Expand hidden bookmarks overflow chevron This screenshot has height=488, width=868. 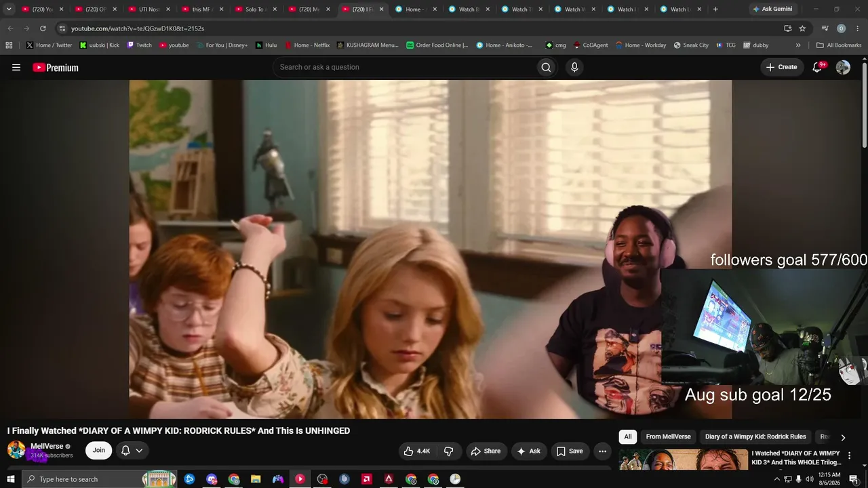798,45
